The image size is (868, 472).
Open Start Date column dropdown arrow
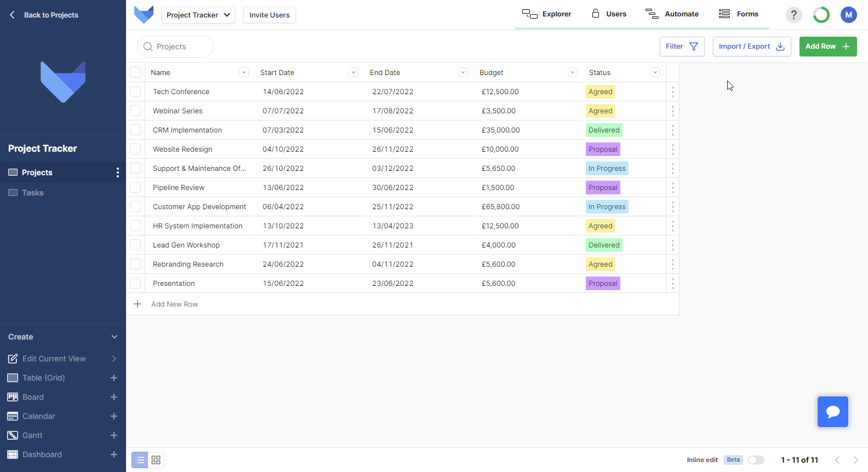(353, 72)
